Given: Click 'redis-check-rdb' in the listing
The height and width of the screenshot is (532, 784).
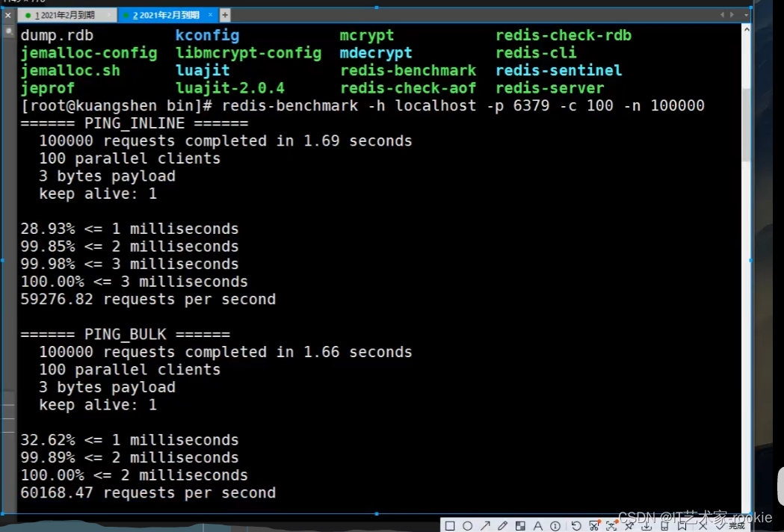Looking at the screenshot, I should tap(564, 36).
